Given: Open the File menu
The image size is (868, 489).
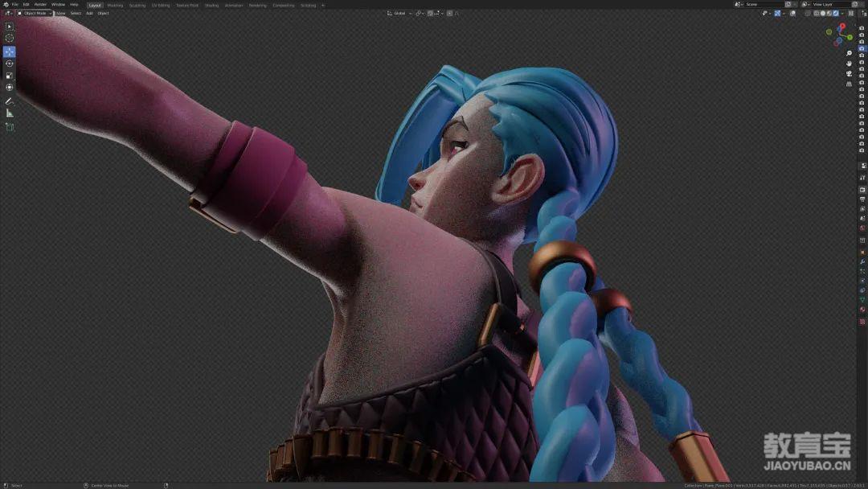Looking at the screenshot, I should (x=15, y=5).
